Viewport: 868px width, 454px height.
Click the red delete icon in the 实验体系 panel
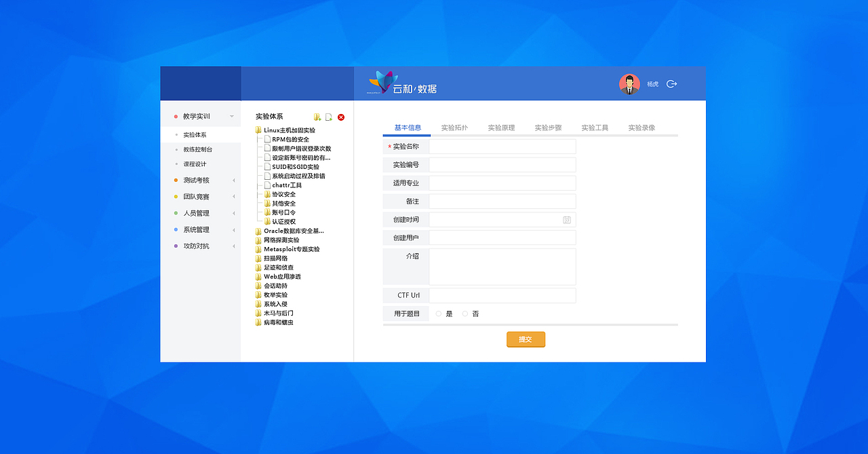[341, 117]
